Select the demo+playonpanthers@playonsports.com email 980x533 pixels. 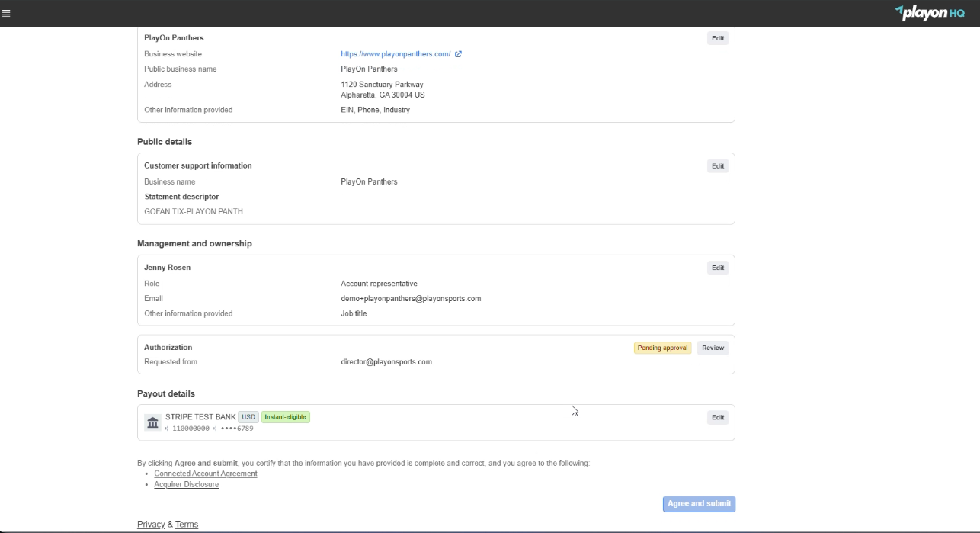point(411,299)
